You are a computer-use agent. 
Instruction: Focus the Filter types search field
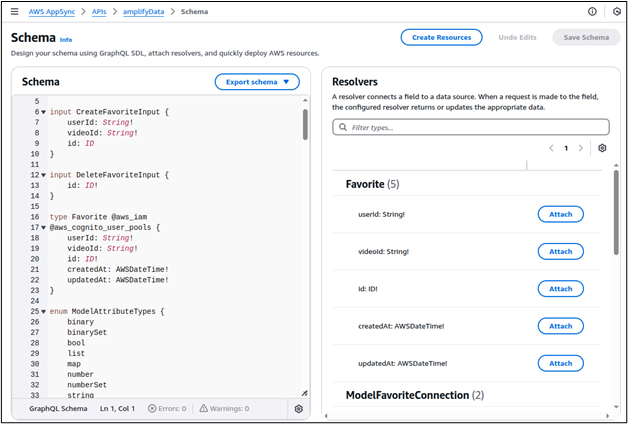click(471, 127)
